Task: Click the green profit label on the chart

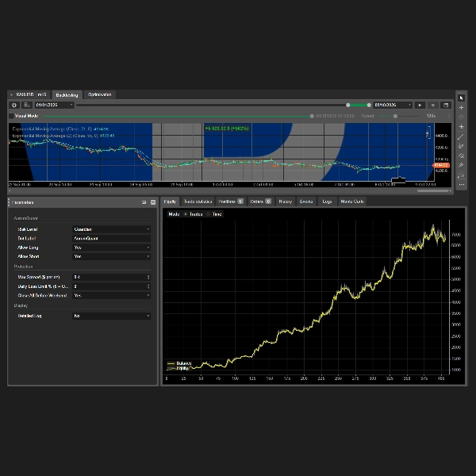Action: [x=227, y=129]
